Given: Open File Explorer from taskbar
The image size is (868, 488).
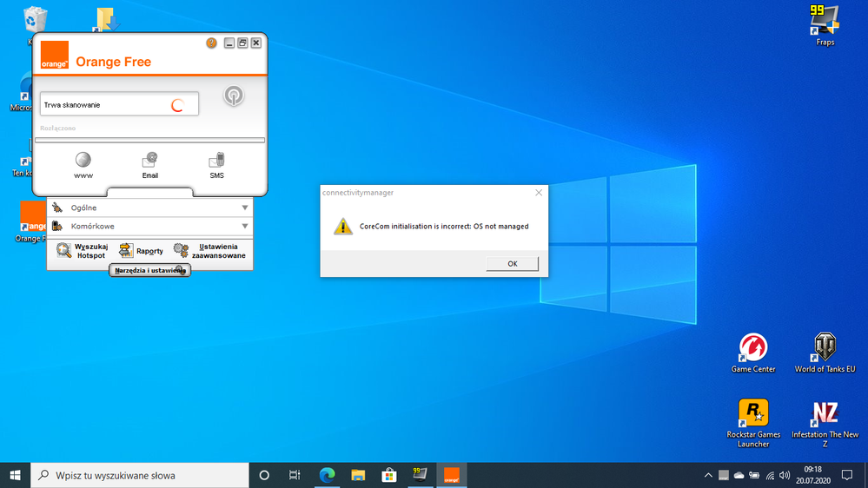Looking at the screenshot, I should point(358,475).
